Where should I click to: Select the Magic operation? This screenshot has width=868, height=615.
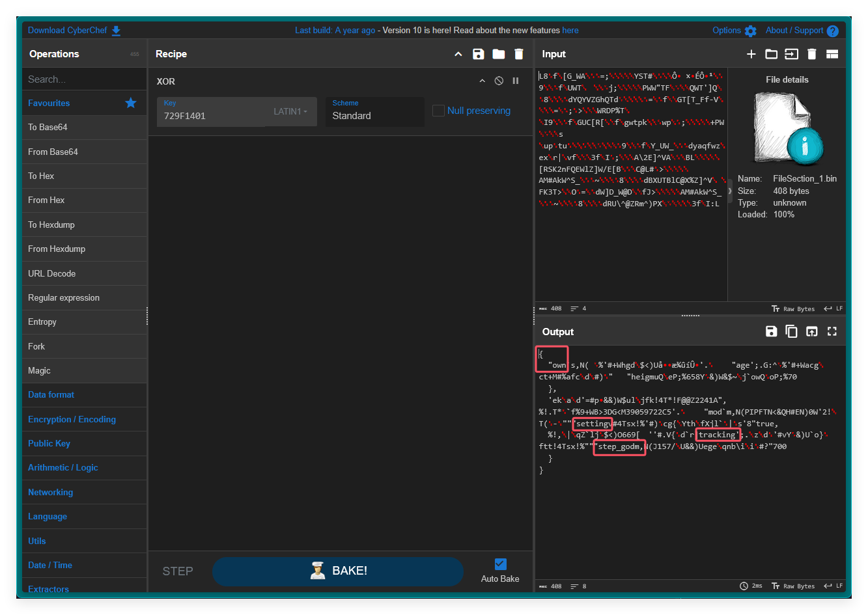[x=84, y=370]
